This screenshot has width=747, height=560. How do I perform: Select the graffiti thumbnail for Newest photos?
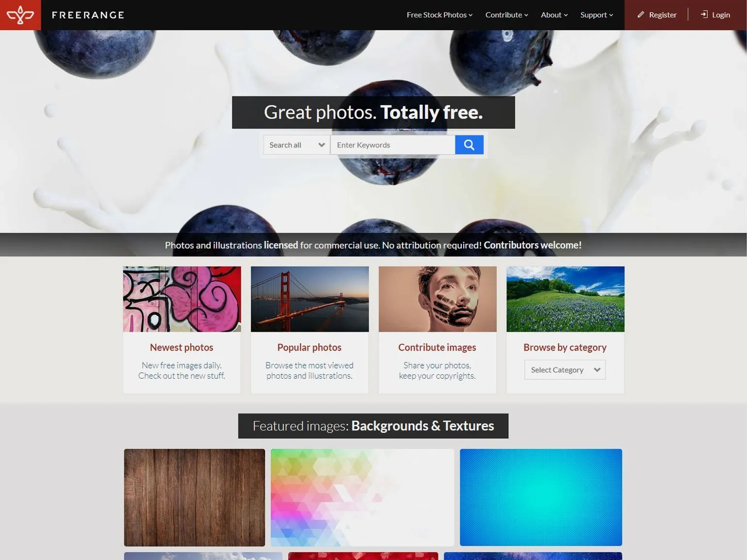182,299
